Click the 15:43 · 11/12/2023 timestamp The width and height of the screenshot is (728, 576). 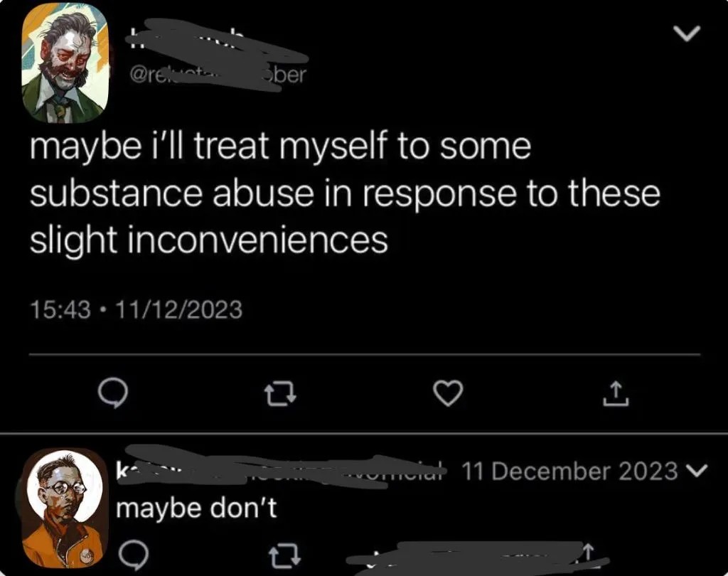(136, 309)
